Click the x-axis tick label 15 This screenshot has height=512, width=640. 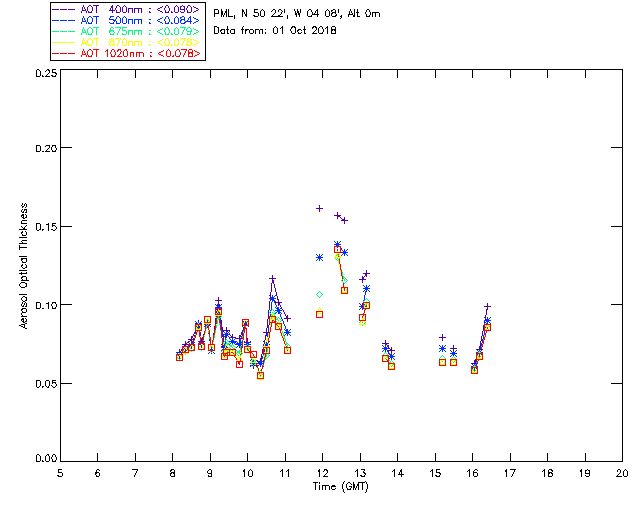click(435, 473)
